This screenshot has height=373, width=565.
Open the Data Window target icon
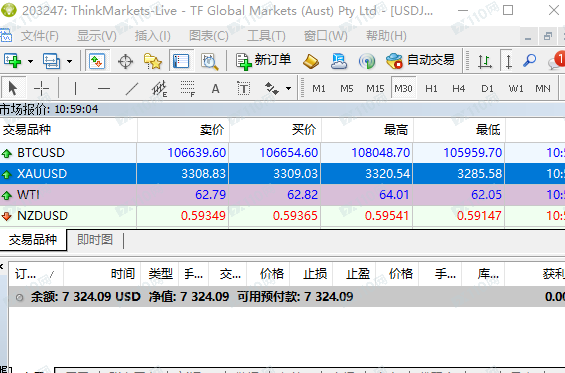(125, 61)
